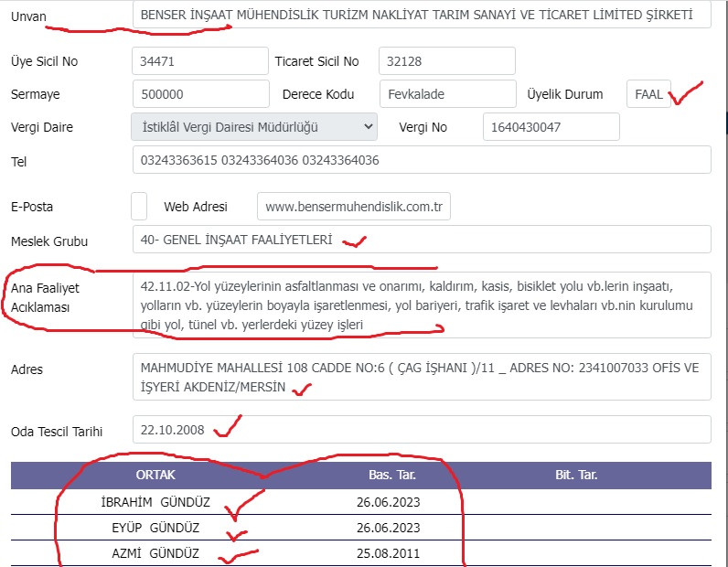This screenshot has height=567, width=728.
Task: Focus the Sermaye field 500000
Action: [x=200, y=94]
